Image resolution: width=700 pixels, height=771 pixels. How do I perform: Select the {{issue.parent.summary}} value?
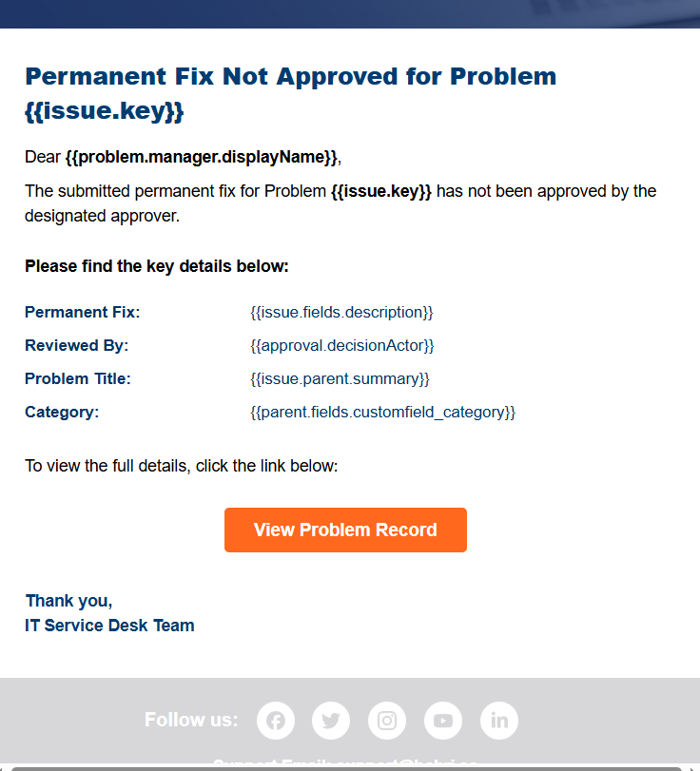coord(340,378)
